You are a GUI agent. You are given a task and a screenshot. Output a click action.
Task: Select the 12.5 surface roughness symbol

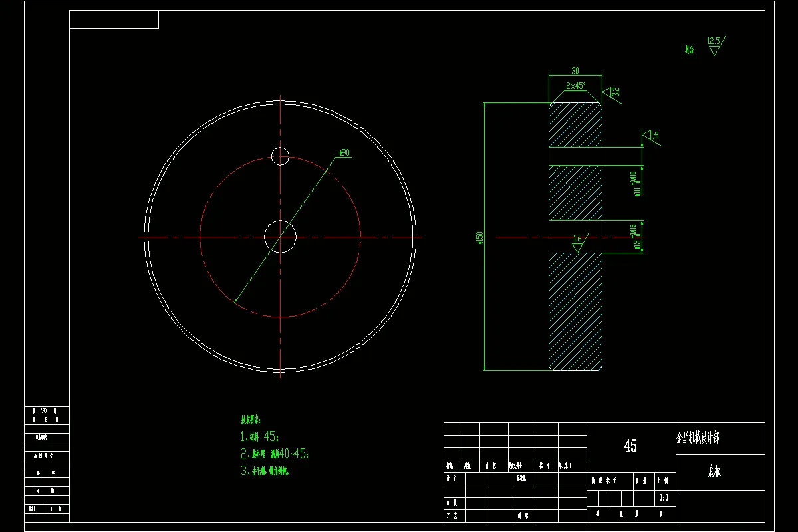715,45
